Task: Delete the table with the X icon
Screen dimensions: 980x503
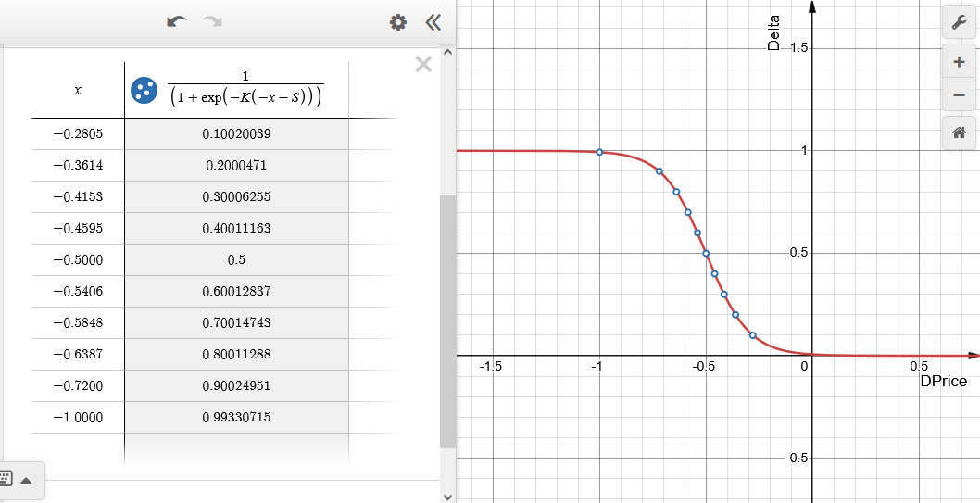Action: pyautogui.click(x=423, y=64)
